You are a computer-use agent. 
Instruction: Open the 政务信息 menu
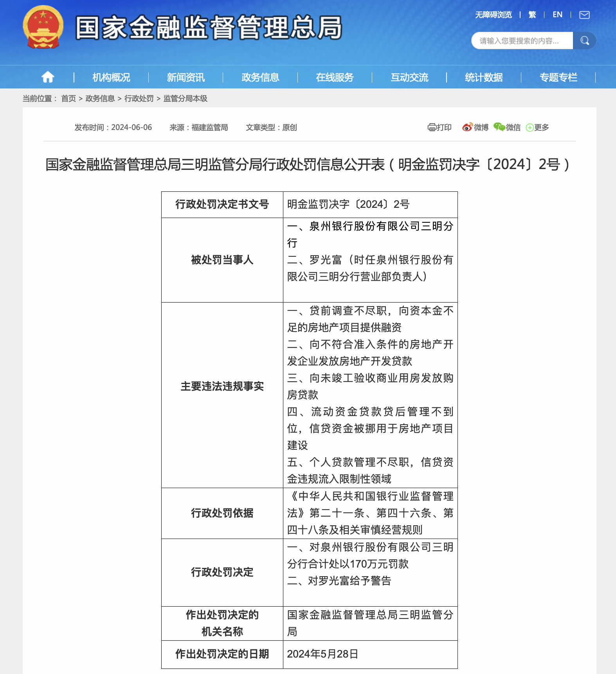coord(260,77)
